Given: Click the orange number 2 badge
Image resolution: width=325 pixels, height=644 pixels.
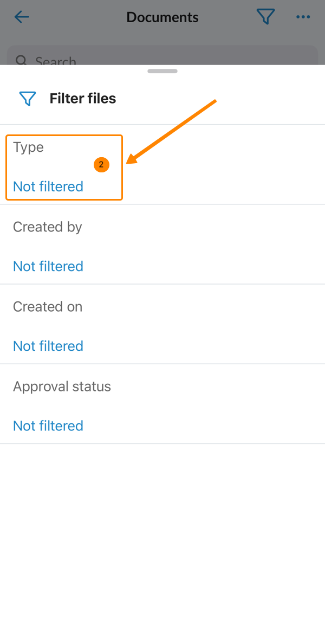Looking at the screenshot, I should 101,165.
